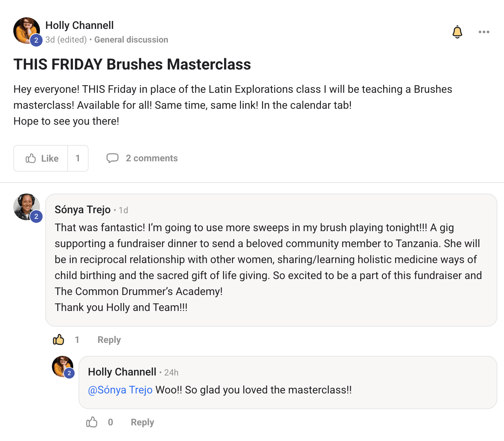Open Sónya Trejo's profile name in comment
504x441 pixels.
coord(83,210)
